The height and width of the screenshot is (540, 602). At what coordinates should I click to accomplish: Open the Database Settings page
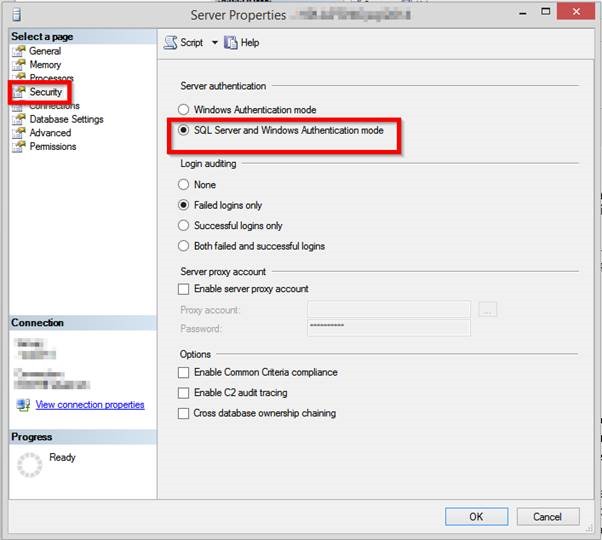click(x=67, y=119)
